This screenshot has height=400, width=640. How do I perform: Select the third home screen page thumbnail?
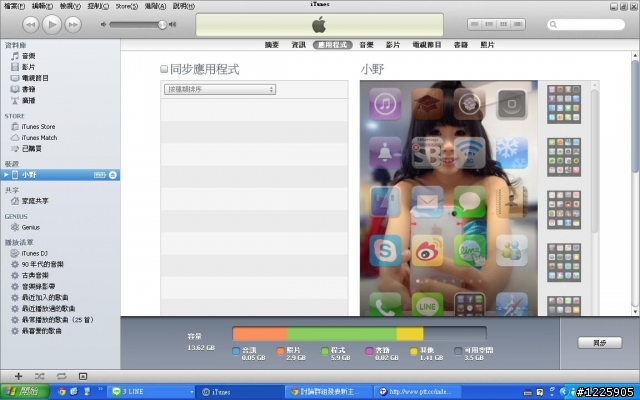click(x=564, y=210)
